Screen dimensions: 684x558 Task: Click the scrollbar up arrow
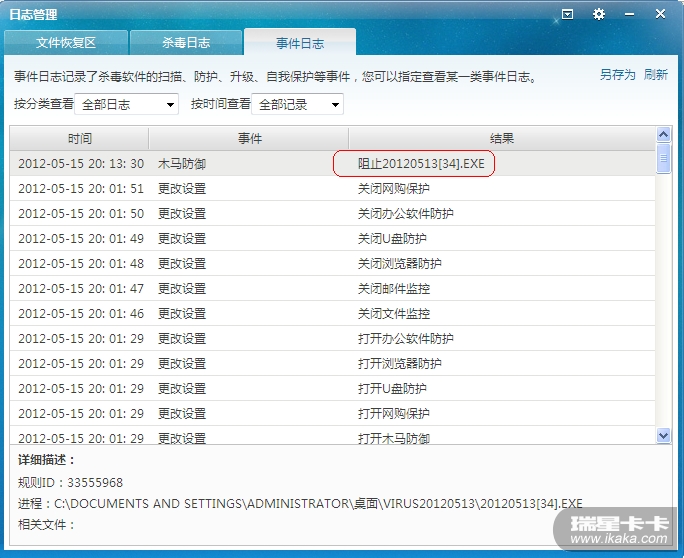pos(663,134)
